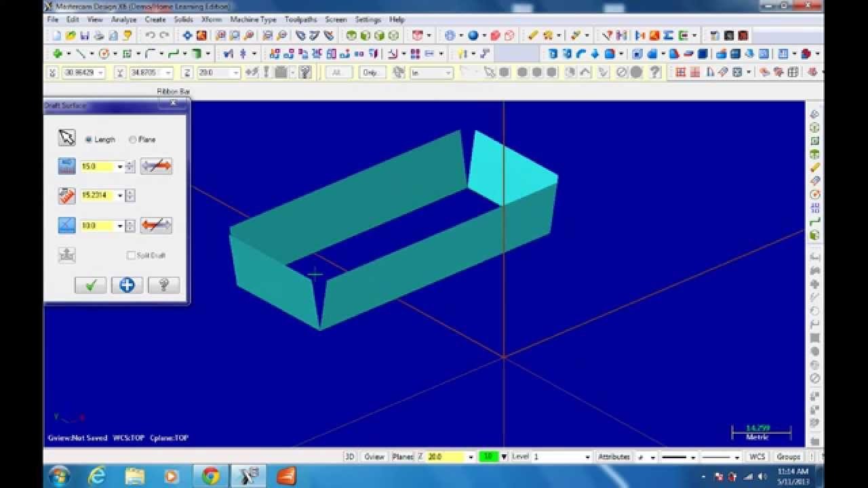Click the Print toolbar icon
Screen dimensions: 868x488
coord(99,36)
